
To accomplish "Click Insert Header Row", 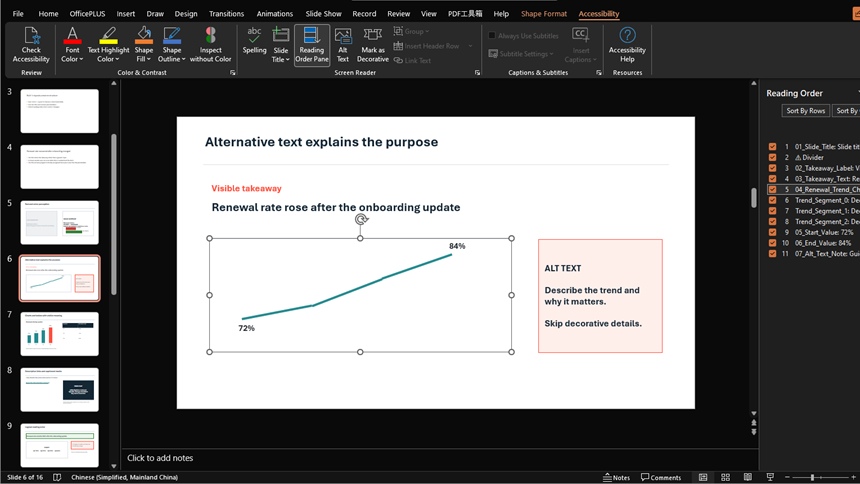I will pos(426,46).
